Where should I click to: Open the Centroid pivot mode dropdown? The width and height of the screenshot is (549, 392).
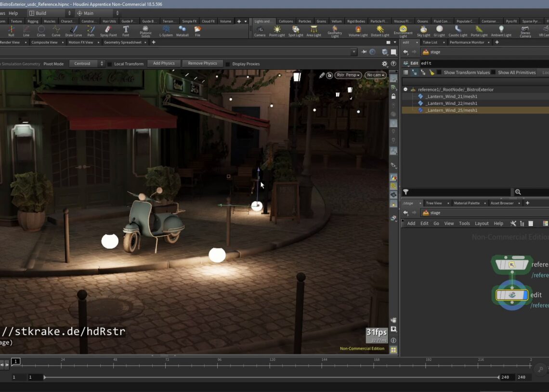tap(86, 63)
